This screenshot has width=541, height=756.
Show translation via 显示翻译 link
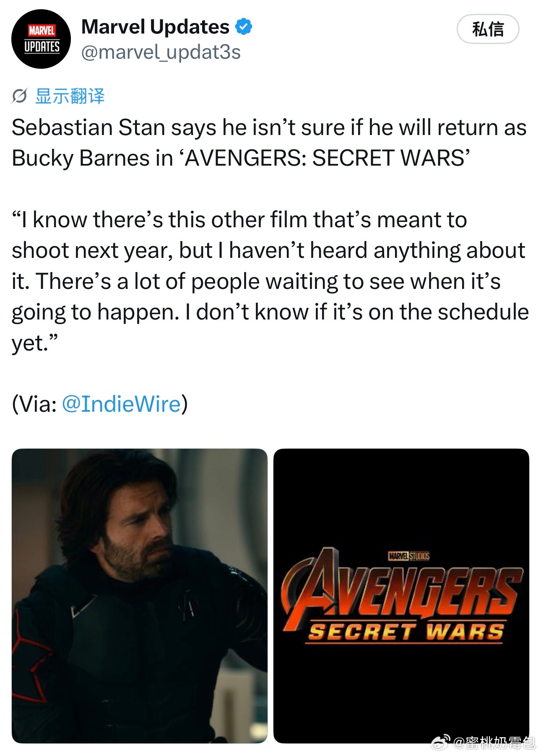pos(70,96)
